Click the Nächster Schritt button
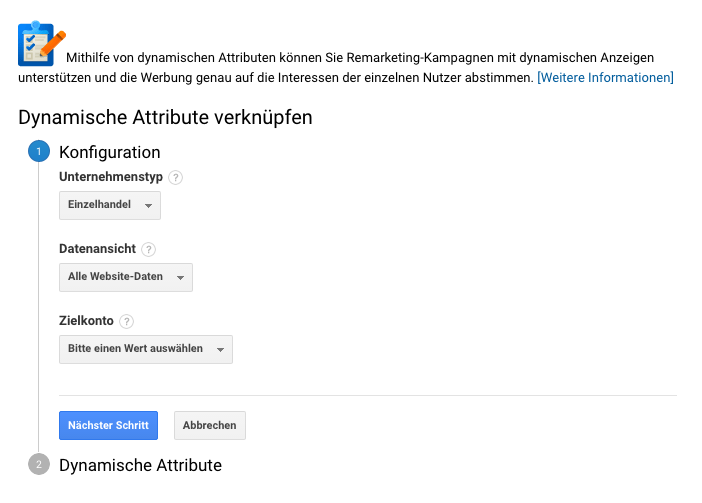Viewport: 702px width, 503px height. (108, 426)
